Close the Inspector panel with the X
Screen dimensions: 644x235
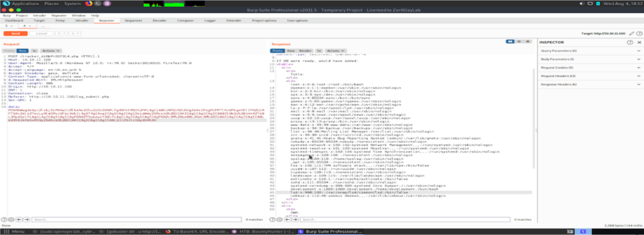click(x=639, y=42)
